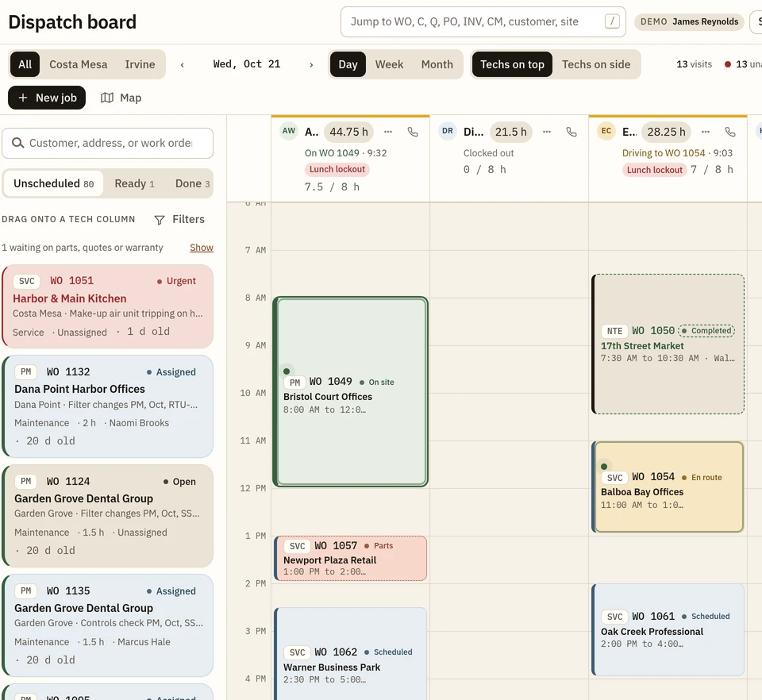Click the EC technician avatar
This screenshot has height=700, width=762.
606,131
